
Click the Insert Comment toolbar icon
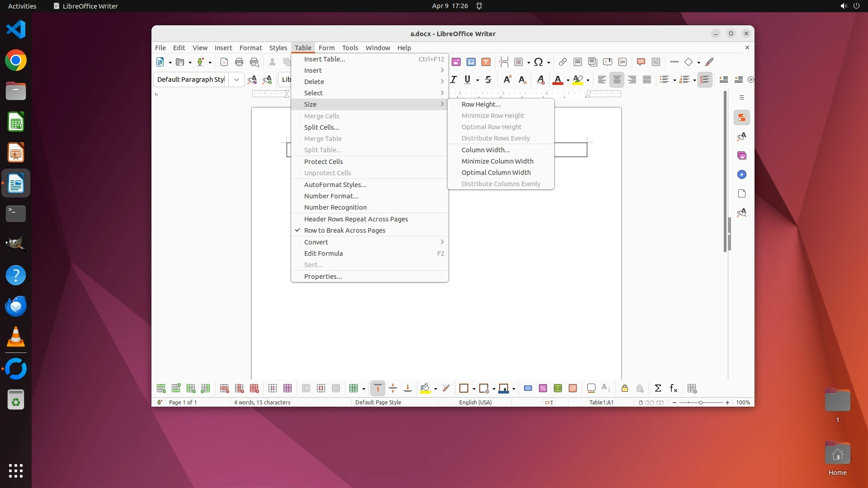[x=641, y=62]
